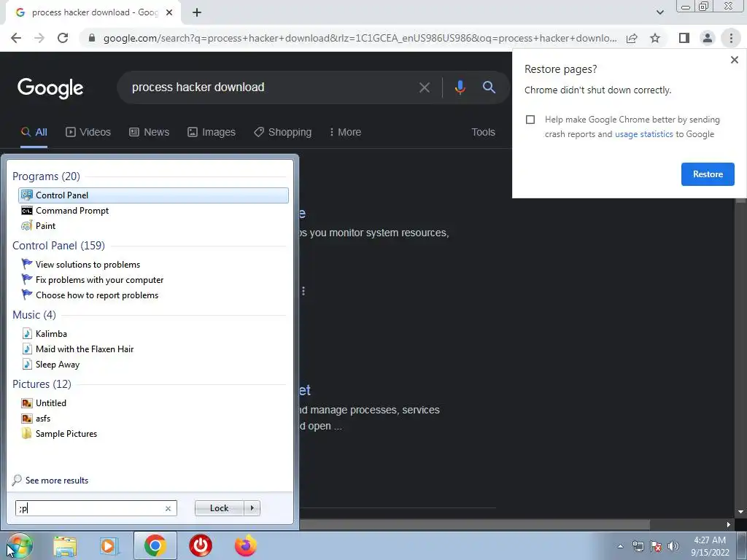Open Action Center flag icon
The image size is (747, 560).
656,546
